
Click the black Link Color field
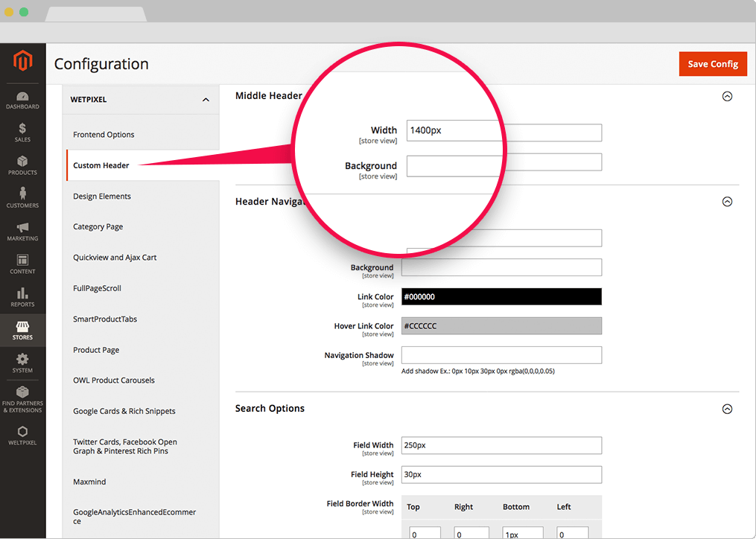click(x=501, y=297)
